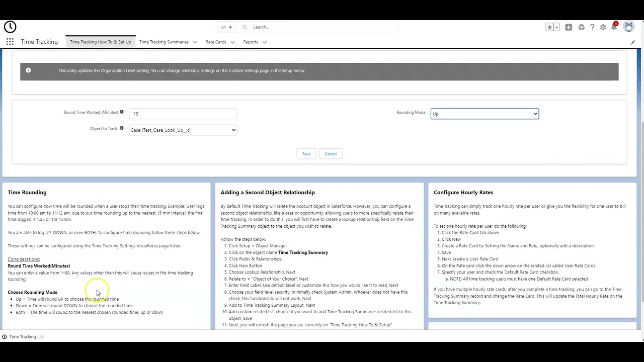Open the Favorites star icon
This screenshot has width=644, height=362.
point(550,27)
